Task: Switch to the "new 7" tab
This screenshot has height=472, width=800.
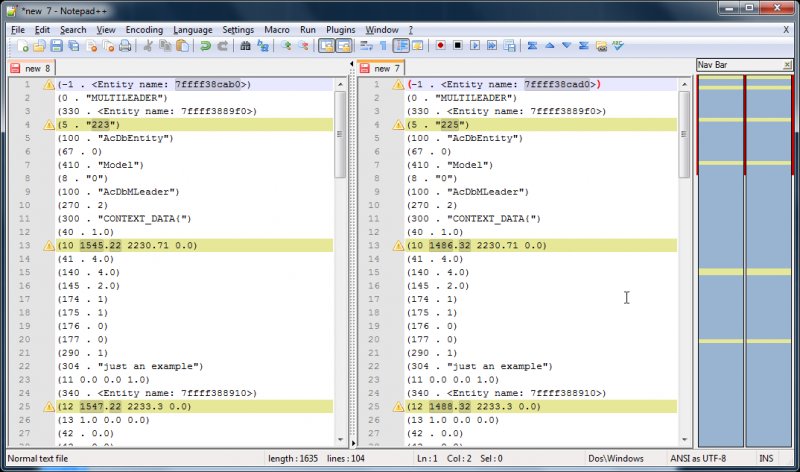Action: point(381,68)
